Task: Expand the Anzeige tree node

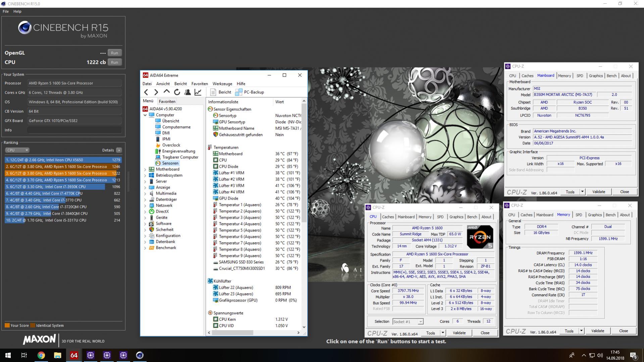Action: tap(145, 188)
